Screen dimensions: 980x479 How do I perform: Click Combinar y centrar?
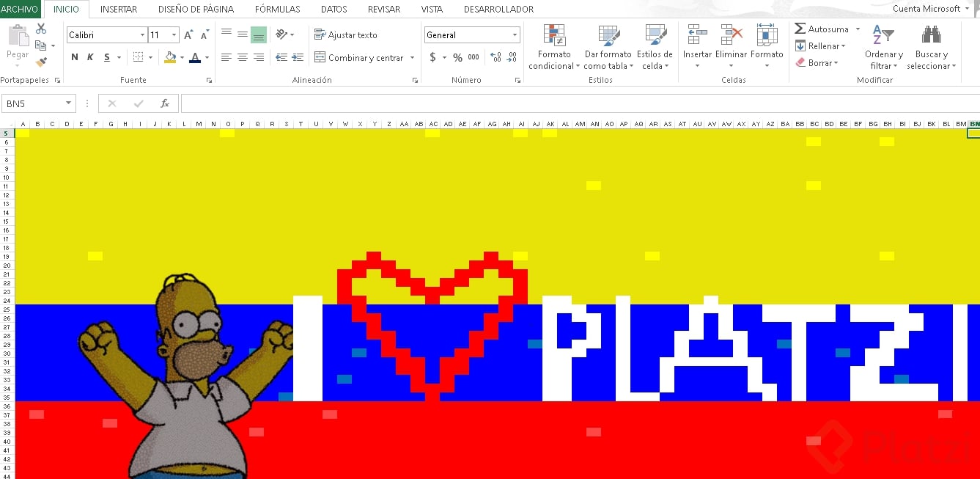point(359,58)
